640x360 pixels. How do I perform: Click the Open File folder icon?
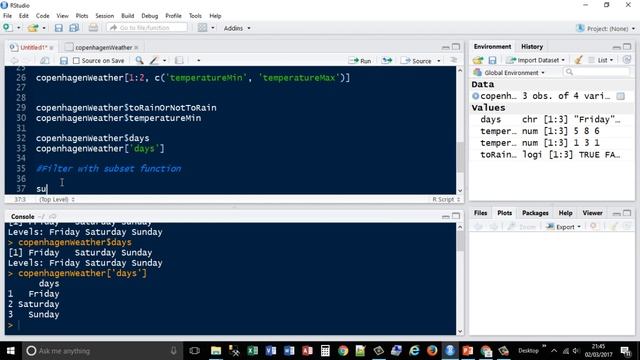point(33,28)
